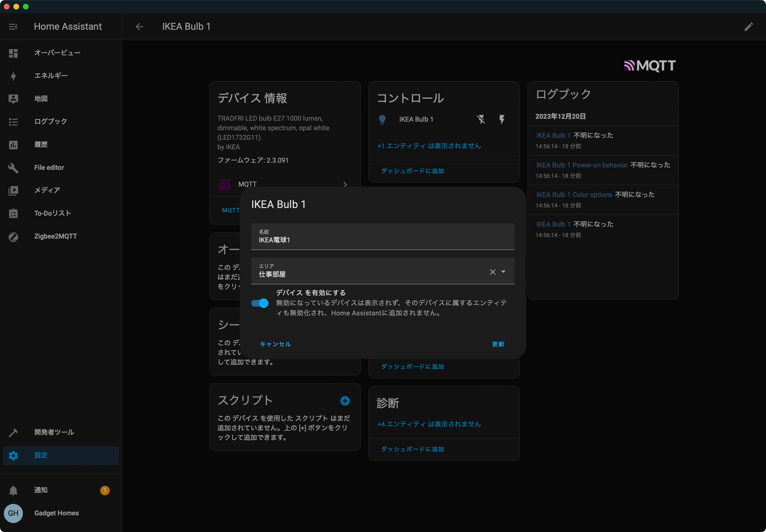Open the 履歴 chart icon

[13, 145]
